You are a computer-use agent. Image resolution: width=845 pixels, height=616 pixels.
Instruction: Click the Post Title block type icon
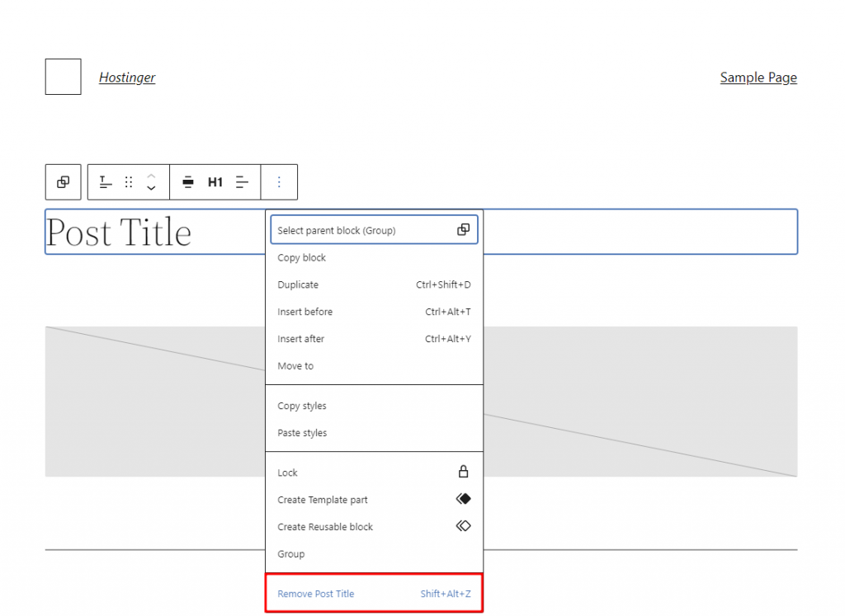click(105, 181)
